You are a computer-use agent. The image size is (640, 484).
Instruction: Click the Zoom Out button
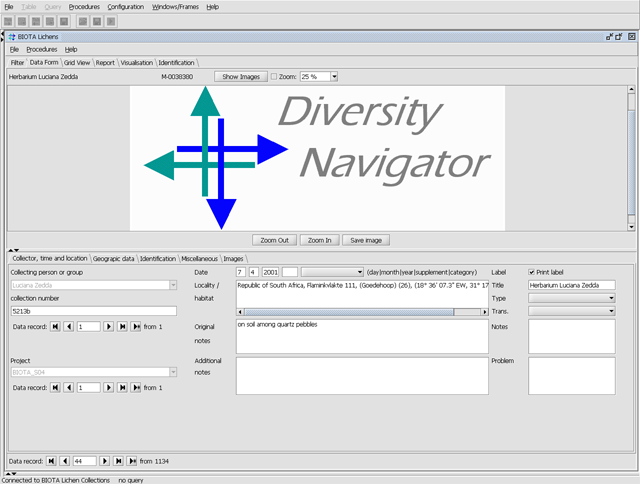coord(274,240)
